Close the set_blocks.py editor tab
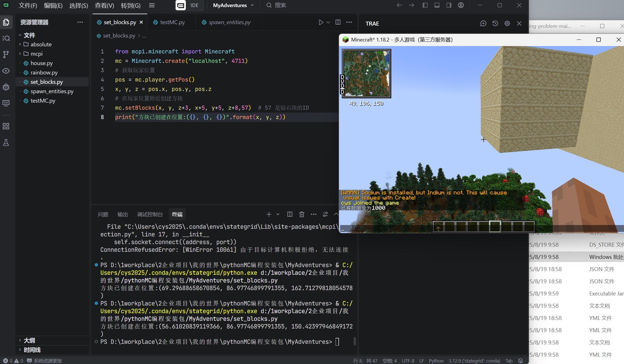This screenshot has width=624, height=364. point(141,22)
